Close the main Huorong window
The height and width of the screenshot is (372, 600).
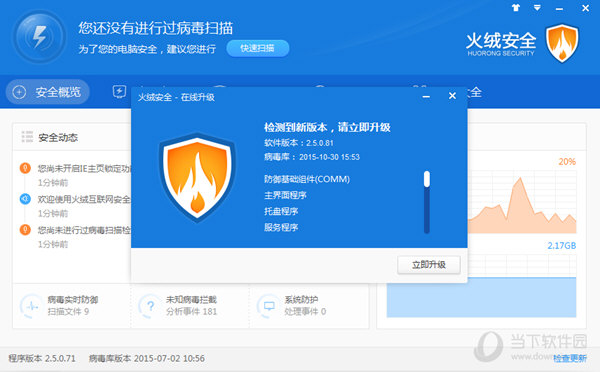click(x=585, y=8)
